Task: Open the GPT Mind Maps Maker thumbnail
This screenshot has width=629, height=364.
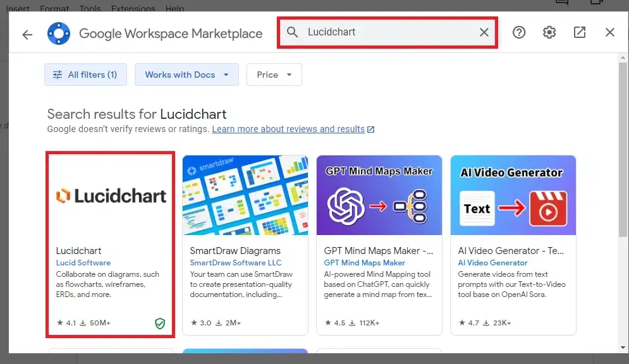Action: click(379, 195)
